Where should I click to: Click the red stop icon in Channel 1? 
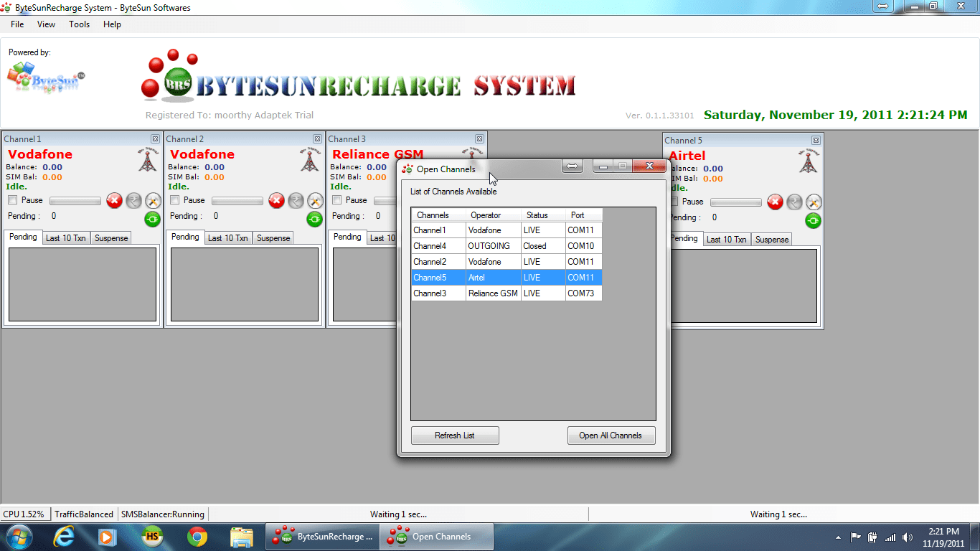(x=114, y=201)
